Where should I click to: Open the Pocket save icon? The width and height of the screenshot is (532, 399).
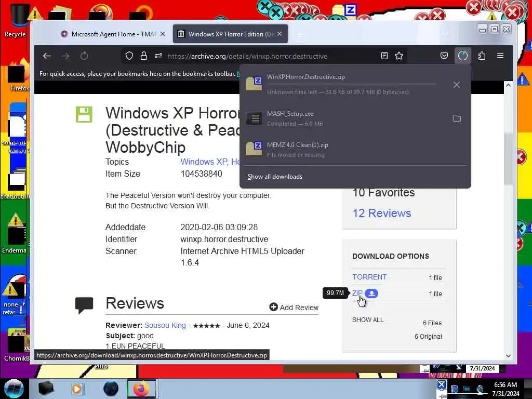(444, 56)
